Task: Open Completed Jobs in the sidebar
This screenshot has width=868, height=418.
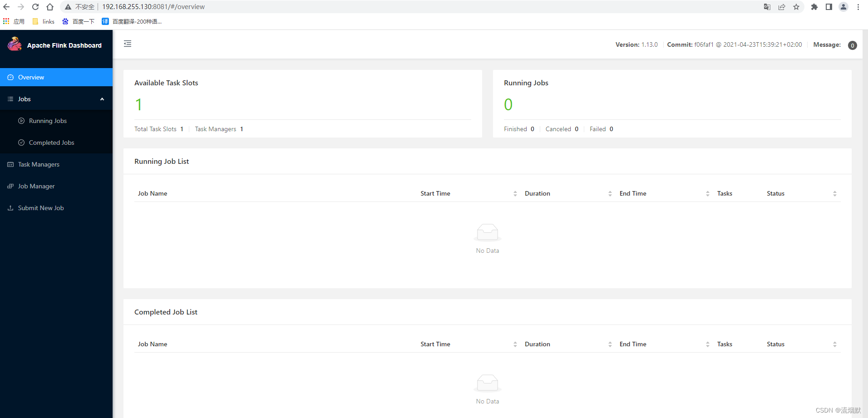Action: point(56,143)
